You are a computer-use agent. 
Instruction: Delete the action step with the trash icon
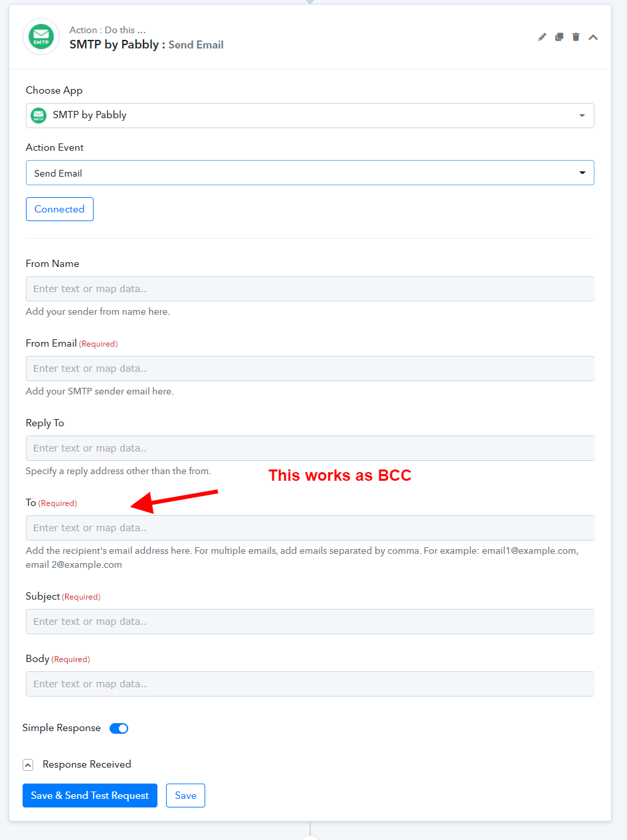pyautogui.click(x=576, y=37)
